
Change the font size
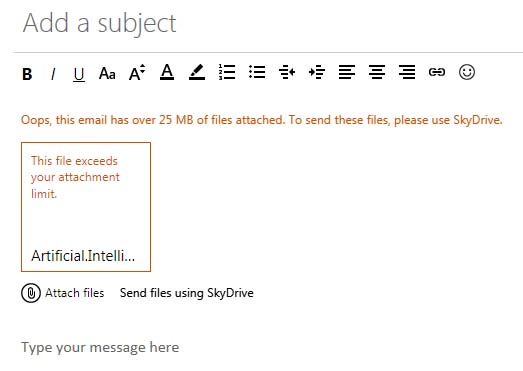click(137, 72)
